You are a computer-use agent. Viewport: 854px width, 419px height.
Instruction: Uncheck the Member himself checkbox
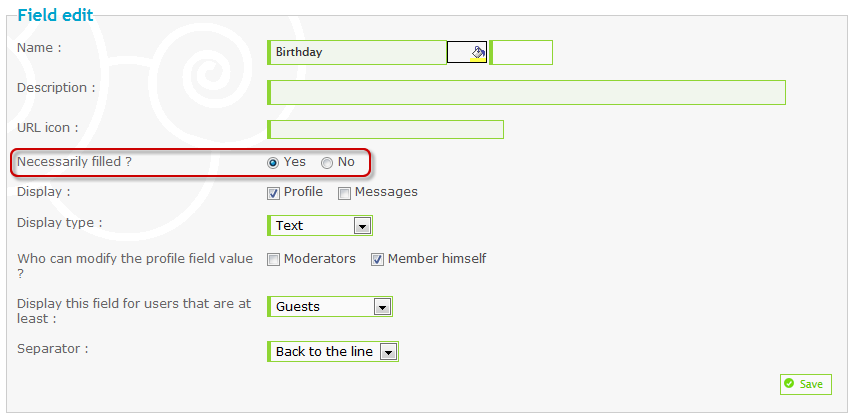tap(377, 260)
